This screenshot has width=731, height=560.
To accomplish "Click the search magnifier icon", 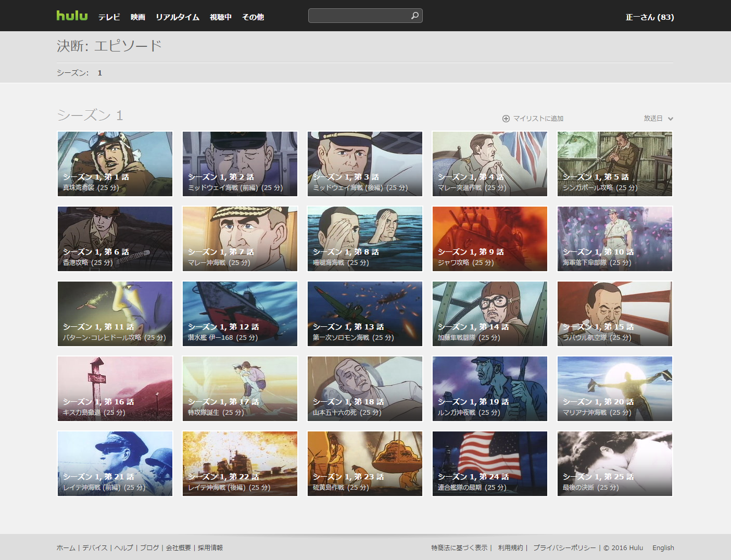I will pyautogui.click(x=414, y=16).
